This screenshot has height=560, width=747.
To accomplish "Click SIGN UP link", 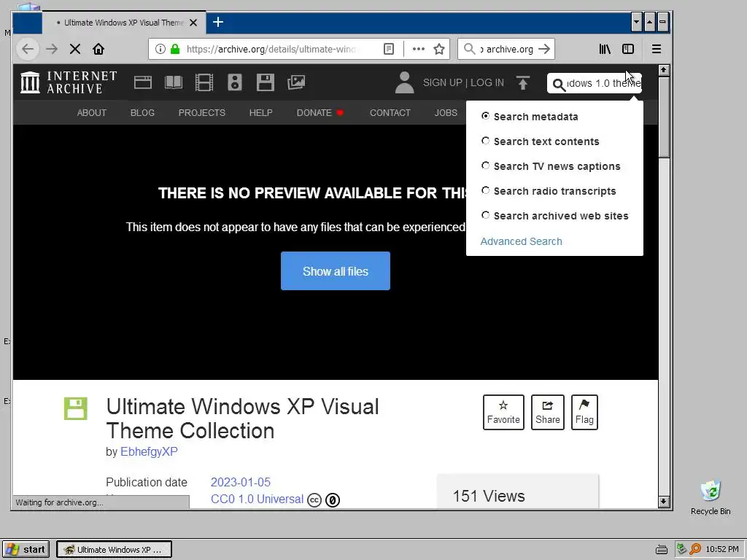I will pyautogui.click(x=443, y=83).
